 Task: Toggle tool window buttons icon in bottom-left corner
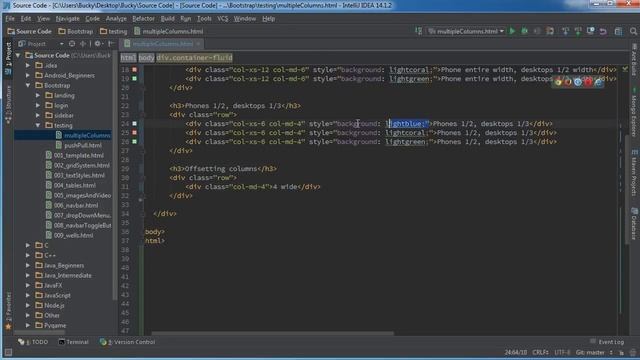8,352
